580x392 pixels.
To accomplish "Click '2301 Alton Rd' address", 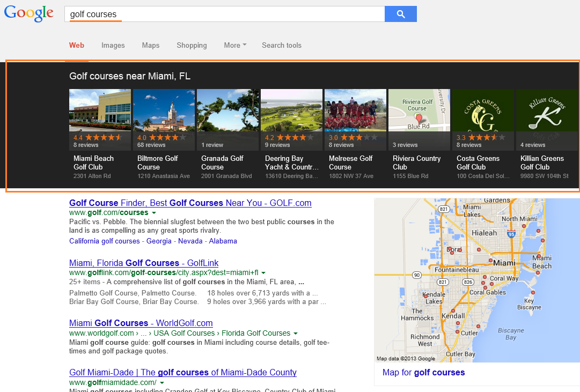I will click(x=92, y=176).
